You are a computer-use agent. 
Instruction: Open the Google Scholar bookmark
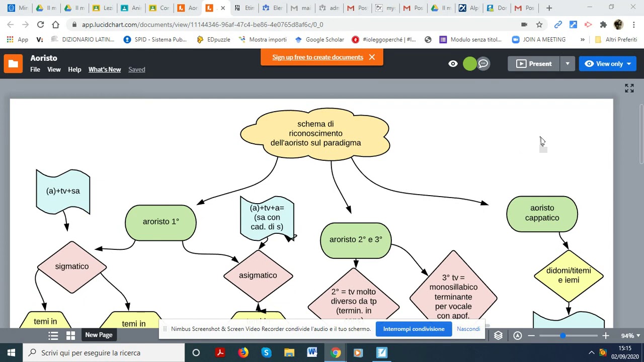tap(319, 39)
